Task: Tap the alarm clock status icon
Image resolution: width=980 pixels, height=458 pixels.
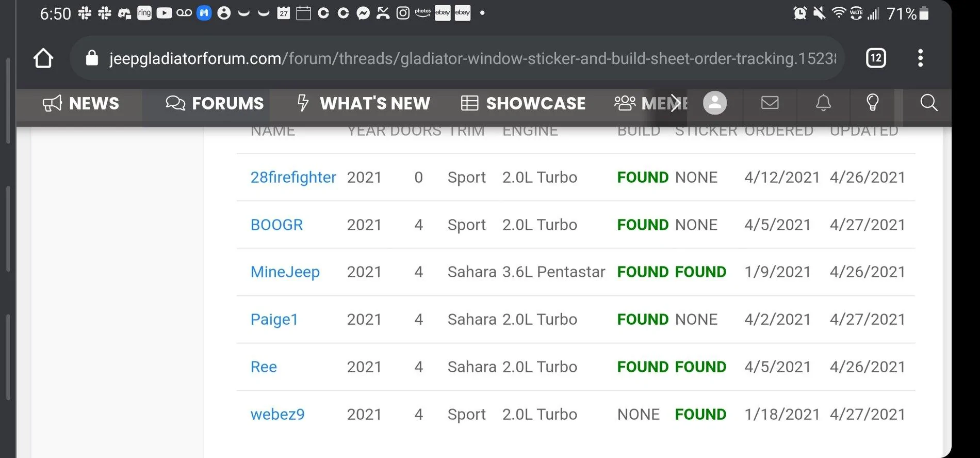Action: coord(800,13)
